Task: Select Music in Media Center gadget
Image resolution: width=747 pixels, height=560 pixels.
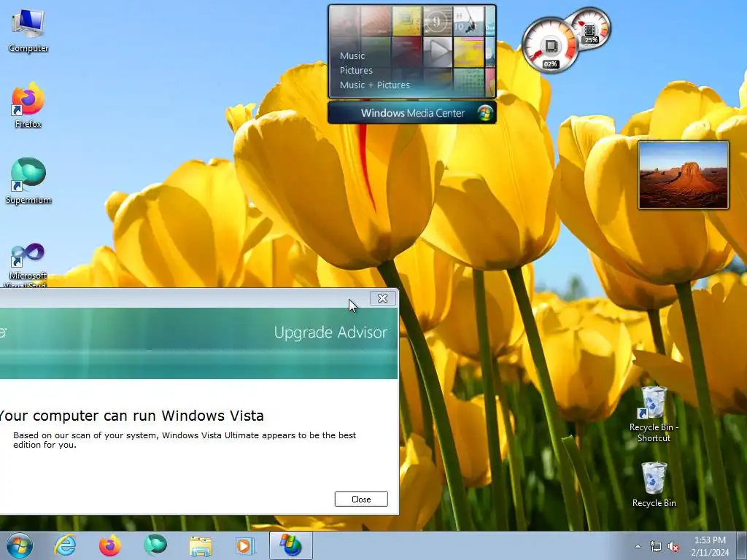Action: coord(352,55)
